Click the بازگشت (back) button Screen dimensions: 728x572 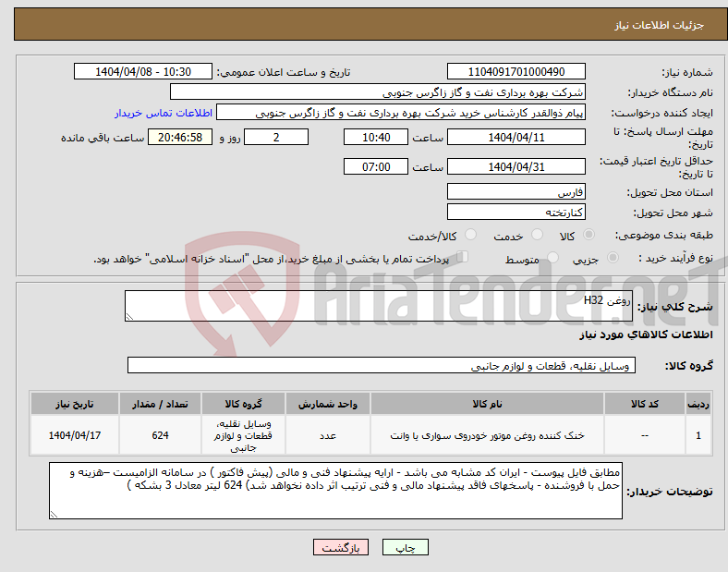(341, 547)
